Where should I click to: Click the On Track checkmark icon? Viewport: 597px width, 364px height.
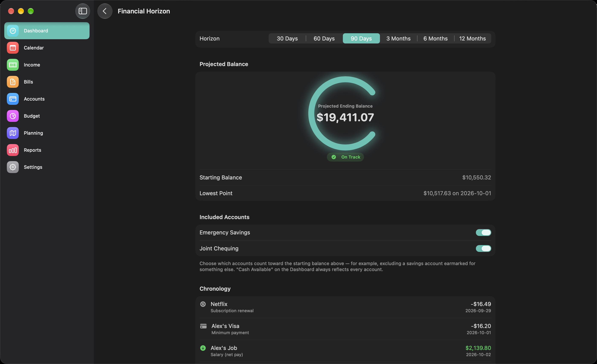[334, 157]
